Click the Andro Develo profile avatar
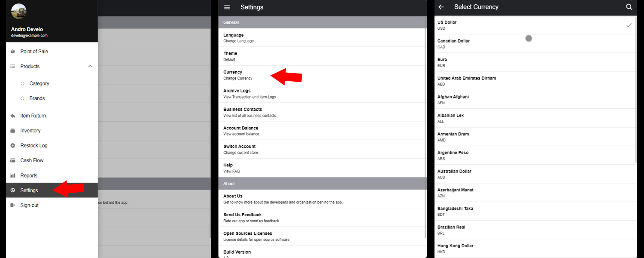 (x=19, y=12)
